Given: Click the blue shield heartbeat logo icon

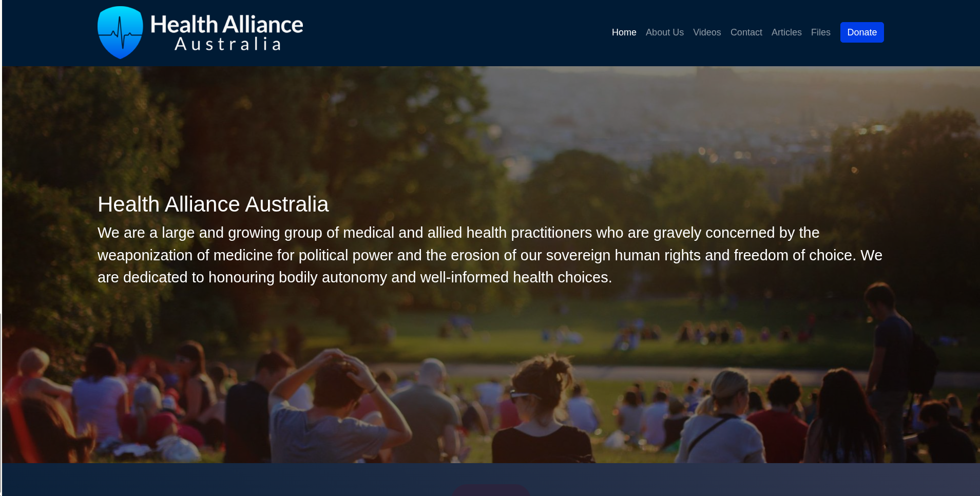Looking at the screenshot, I should click(120, 32).
